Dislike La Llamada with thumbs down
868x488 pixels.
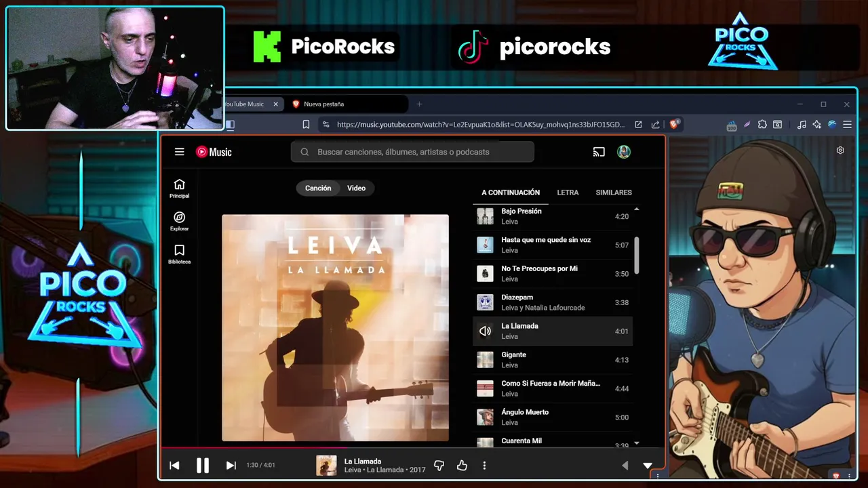click(439, 466)
